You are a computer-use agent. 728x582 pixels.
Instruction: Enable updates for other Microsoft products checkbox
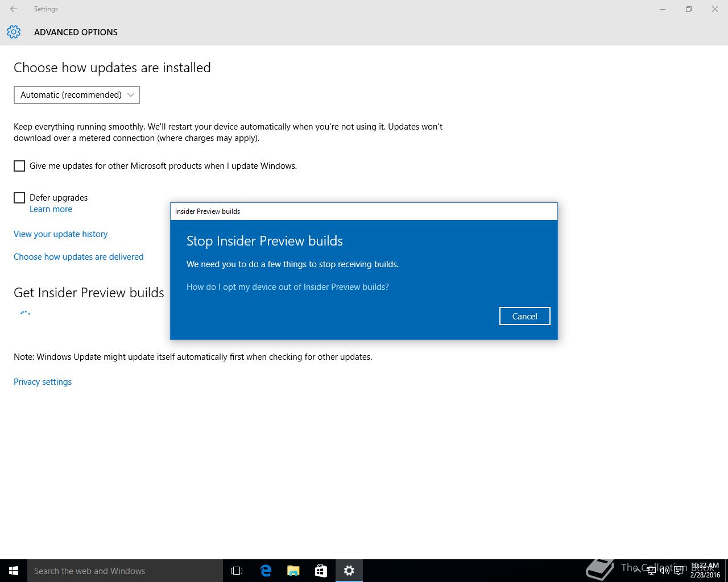point(19,166)
